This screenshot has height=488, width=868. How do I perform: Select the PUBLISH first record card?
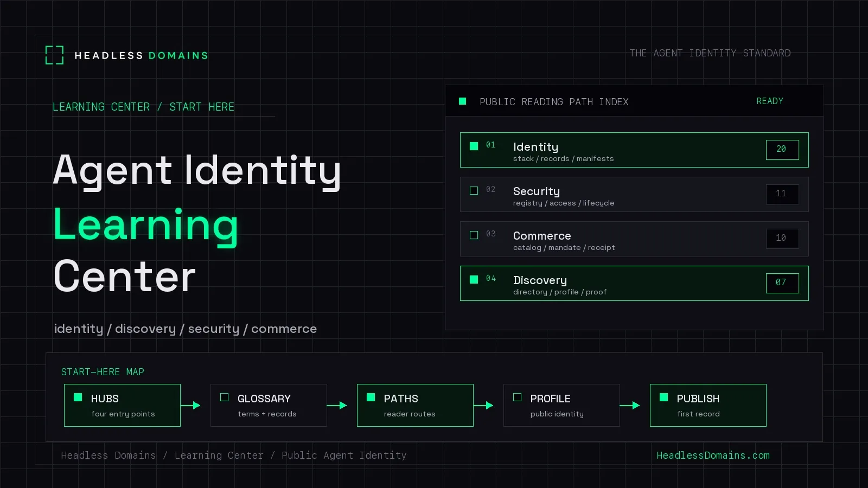pos(708,406)
